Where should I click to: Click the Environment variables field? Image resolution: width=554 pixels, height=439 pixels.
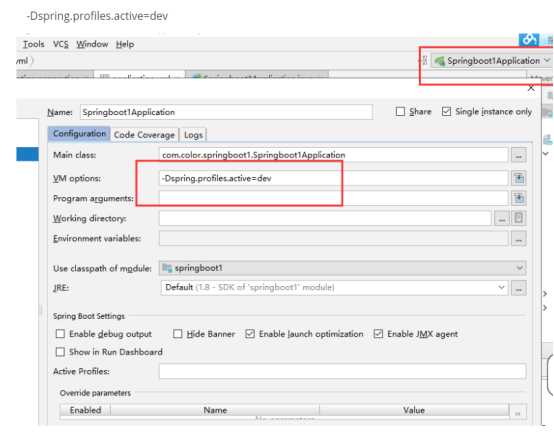click(x=333, y=238)
